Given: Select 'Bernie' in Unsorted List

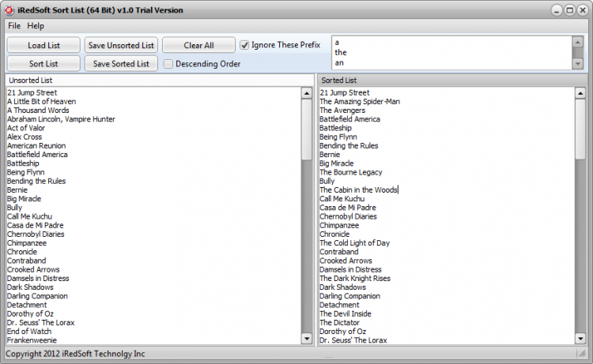Looking at the screenshot, I should click(17, 190).
